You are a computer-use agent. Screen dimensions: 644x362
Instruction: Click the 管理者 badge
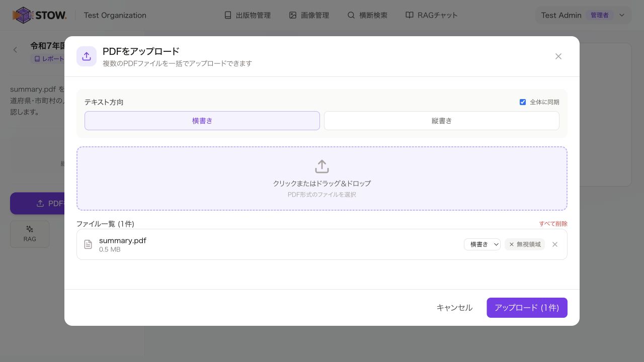pyautogui.click(x=600, y=15)
